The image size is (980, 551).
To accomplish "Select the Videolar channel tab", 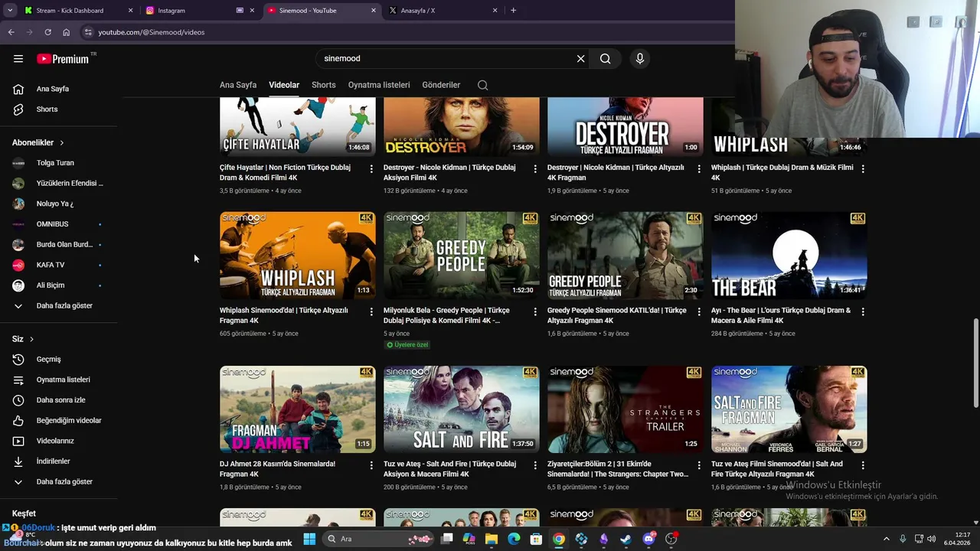I will click(284, 85).
